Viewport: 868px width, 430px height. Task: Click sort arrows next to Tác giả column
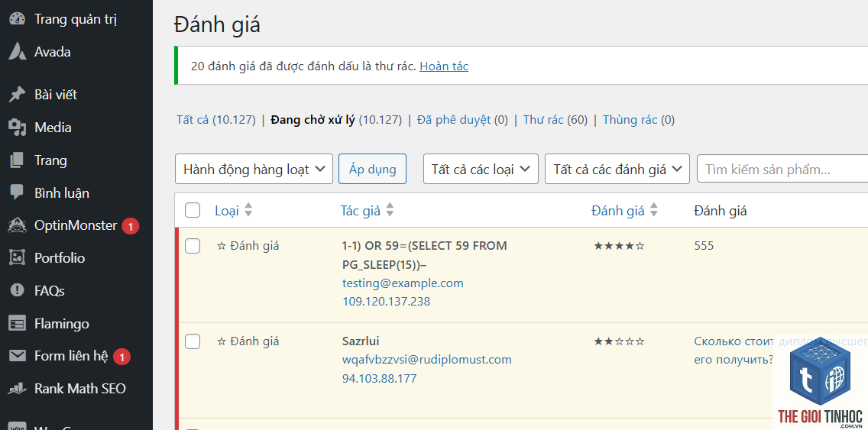pyautogui.click(x=390, y=210)
